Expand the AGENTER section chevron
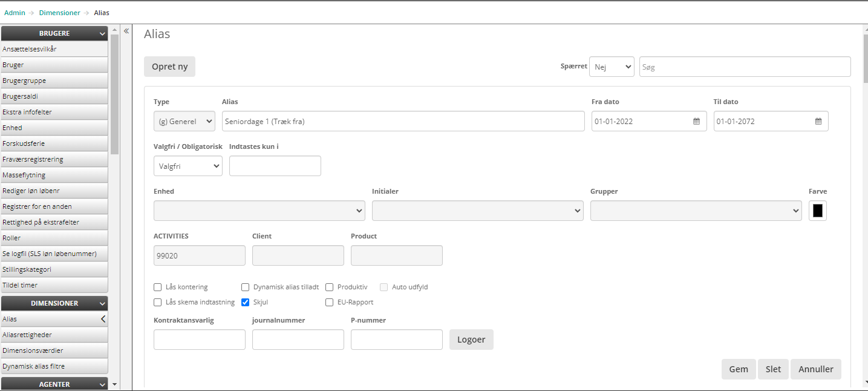Image resolution: width=868 pixels, height=391 pixels. coord(103,384)
